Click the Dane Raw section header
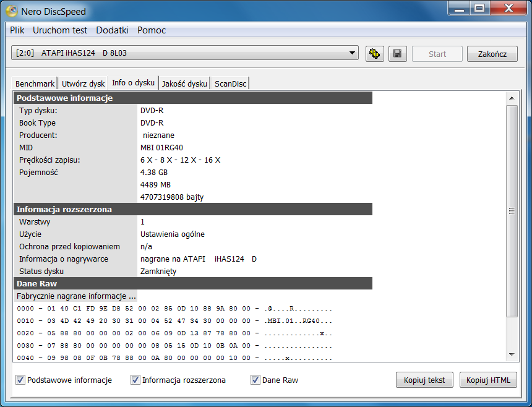The image size is (532, 407). [x=193, y=283]
